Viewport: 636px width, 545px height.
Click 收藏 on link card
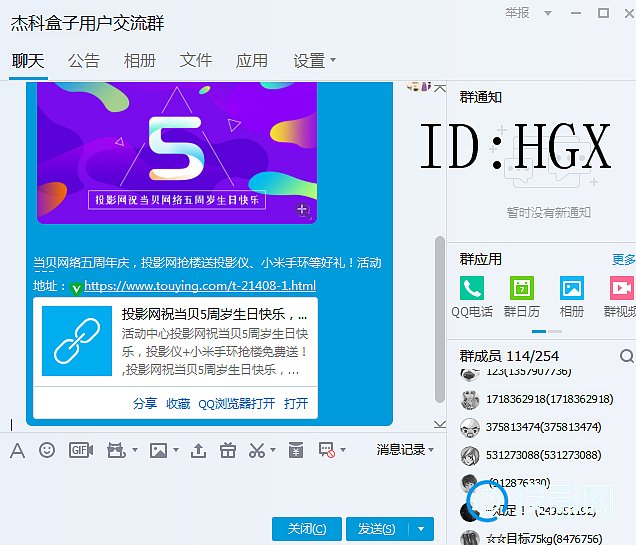(178, 404)
